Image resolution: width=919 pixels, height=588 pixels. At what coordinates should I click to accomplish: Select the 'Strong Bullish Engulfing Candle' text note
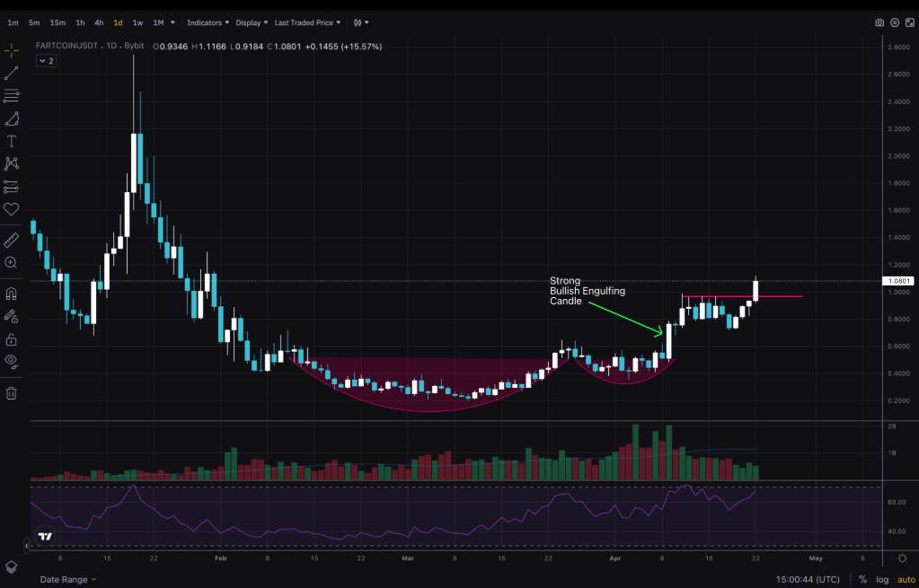pyautogui.click(x=588, y=291)
